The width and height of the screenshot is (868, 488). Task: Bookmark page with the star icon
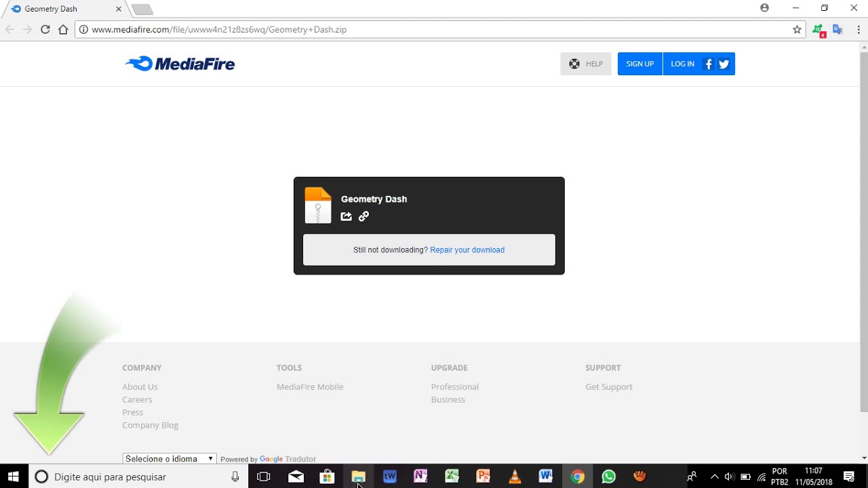click(797, 29)
